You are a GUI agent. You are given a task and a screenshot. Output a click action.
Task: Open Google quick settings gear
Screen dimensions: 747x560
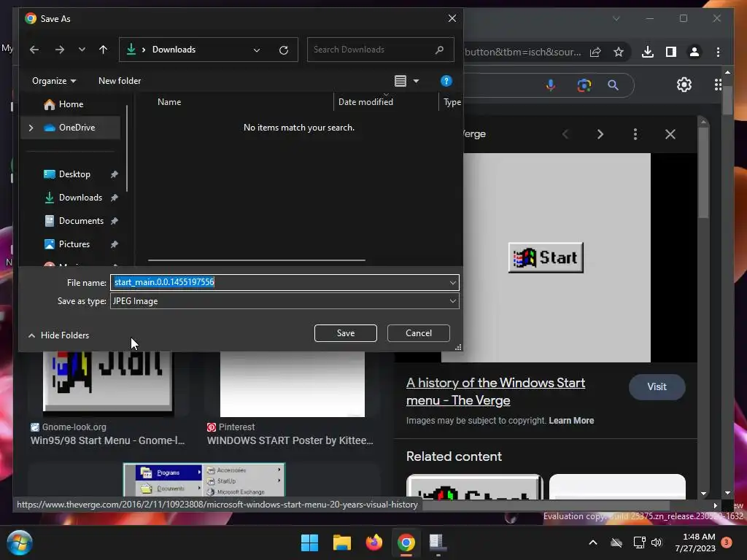tap(684, 85)
